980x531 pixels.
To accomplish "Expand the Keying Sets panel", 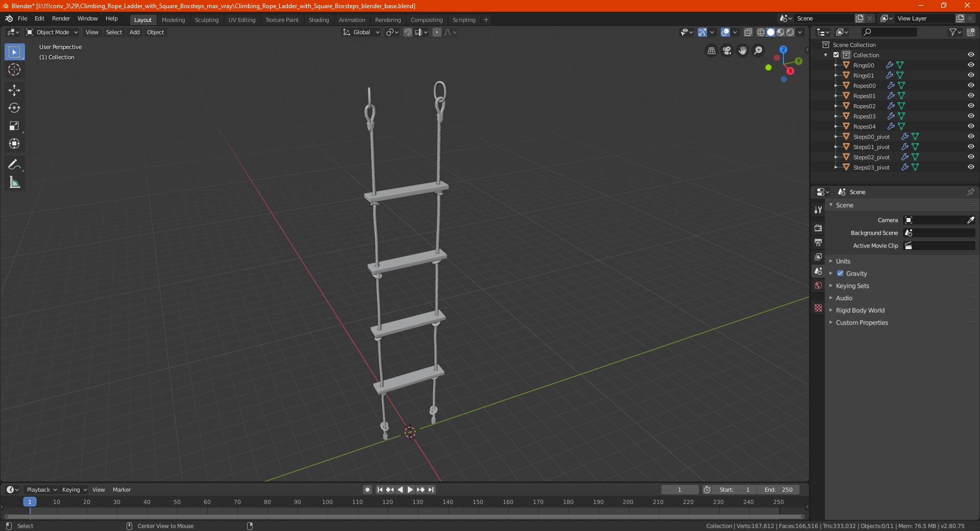I will 852,286.
